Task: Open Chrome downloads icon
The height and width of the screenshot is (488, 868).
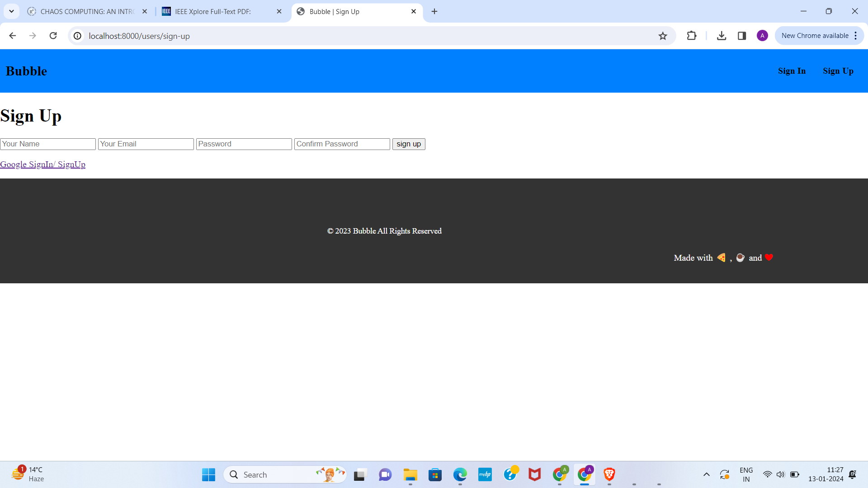Action: pyautogui.click(x=722, y=36)
